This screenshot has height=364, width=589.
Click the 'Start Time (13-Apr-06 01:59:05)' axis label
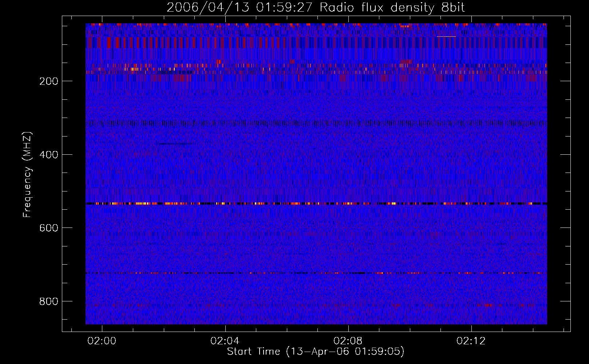point(316,352)
